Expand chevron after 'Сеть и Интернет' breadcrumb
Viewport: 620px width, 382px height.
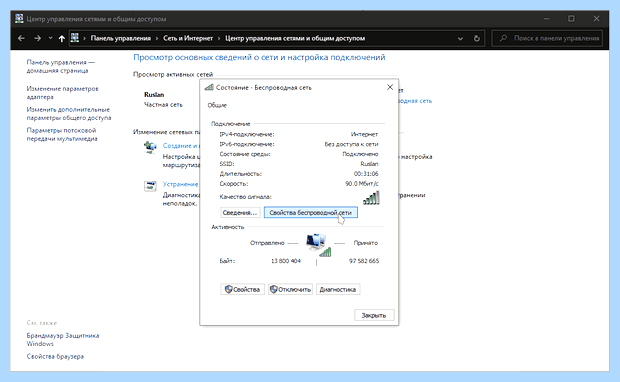pos(219,38)
